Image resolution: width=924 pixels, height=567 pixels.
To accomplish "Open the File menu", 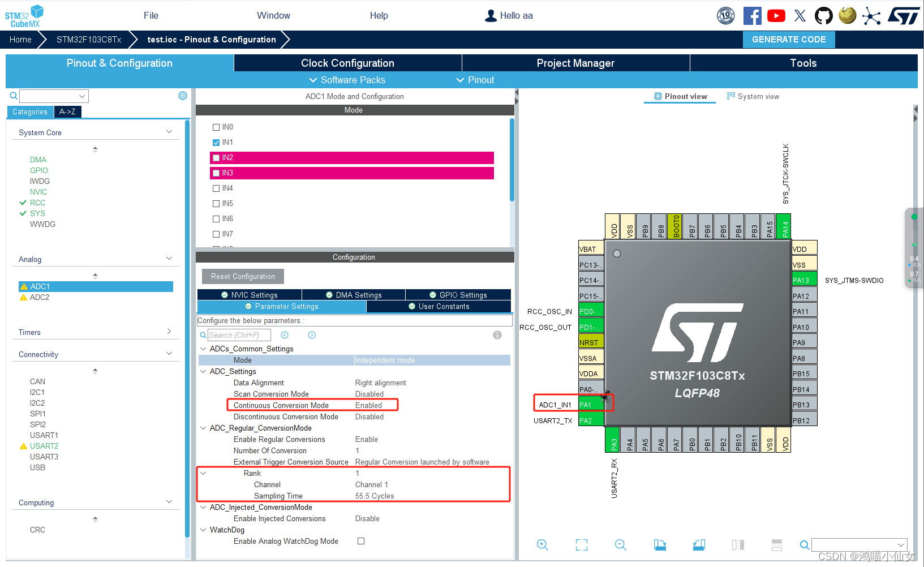I will point(151,16).
